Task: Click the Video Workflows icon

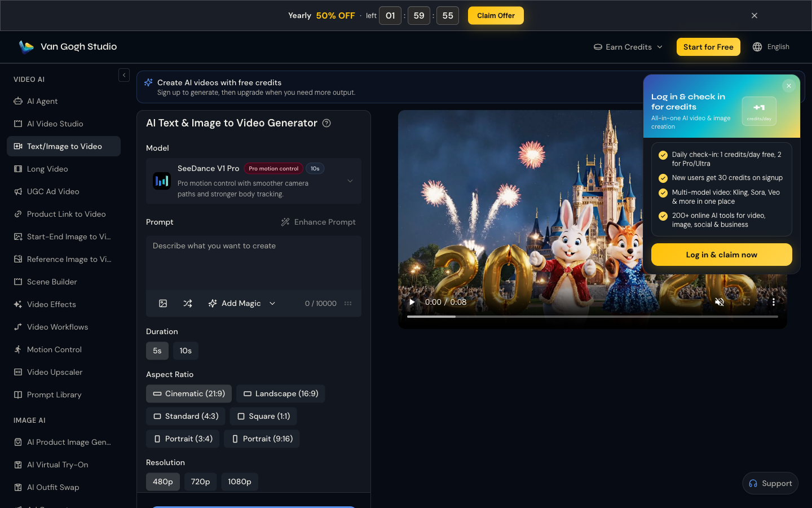Action: pos(18,327)
